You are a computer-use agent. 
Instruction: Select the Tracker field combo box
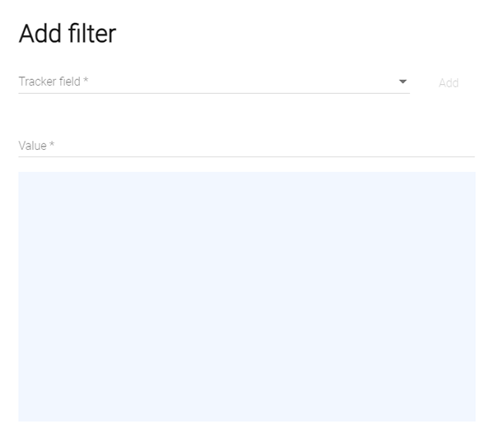[213, 82]
